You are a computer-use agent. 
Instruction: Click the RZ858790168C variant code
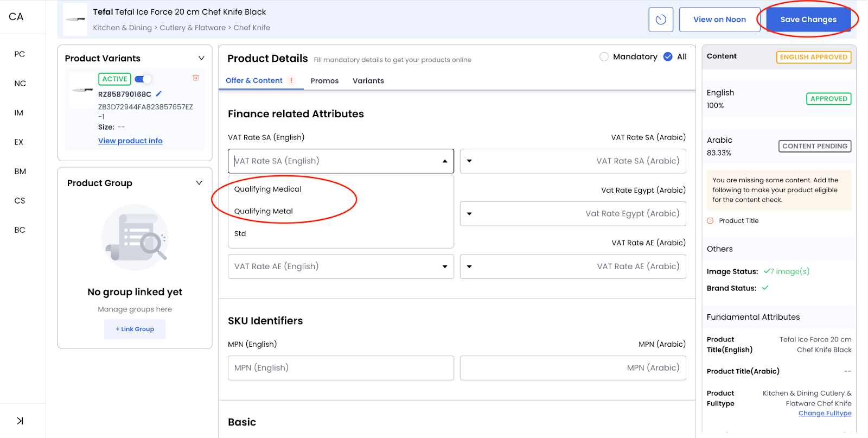tap(125, 94)
